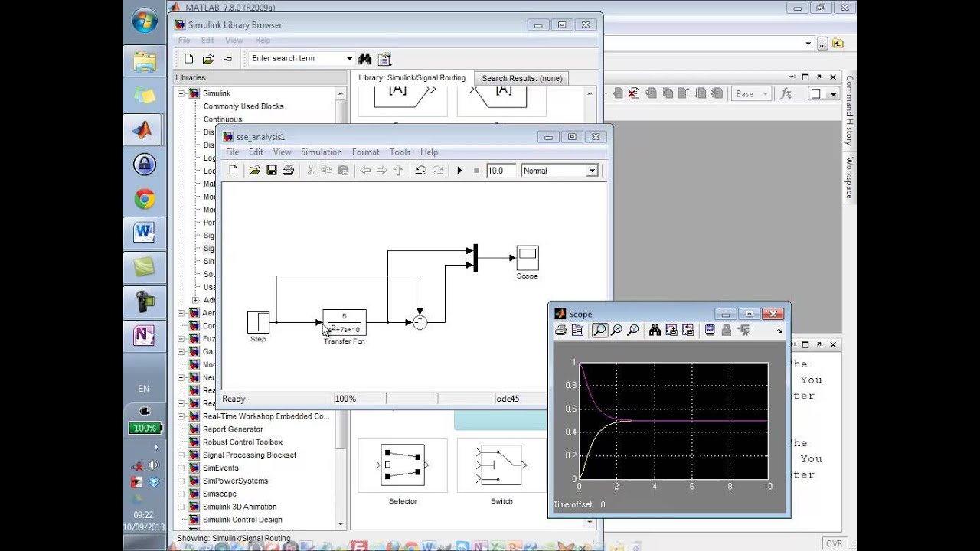Viewport: 980px width, 551px height.
Task: Print the Scope plot
Action: point(561,331)
